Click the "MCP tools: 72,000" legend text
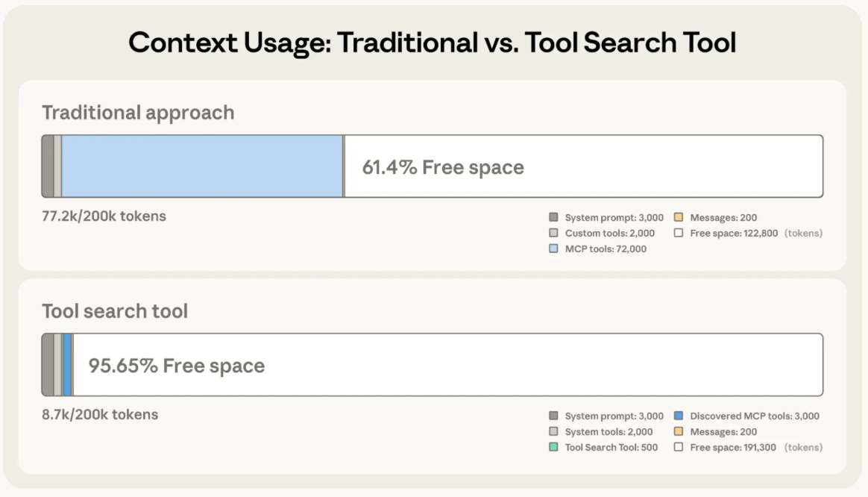 tap(606, 249)
